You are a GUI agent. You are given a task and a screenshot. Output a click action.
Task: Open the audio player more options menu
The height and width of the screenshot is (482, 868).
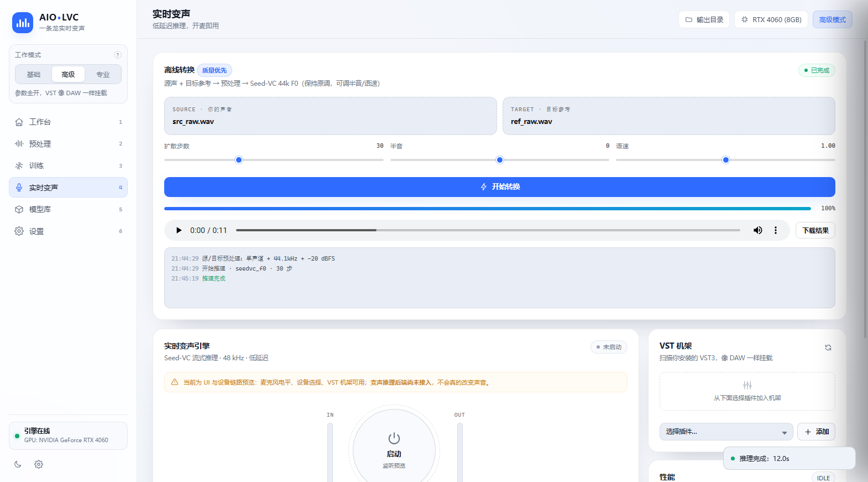click(x=776, y=230)
